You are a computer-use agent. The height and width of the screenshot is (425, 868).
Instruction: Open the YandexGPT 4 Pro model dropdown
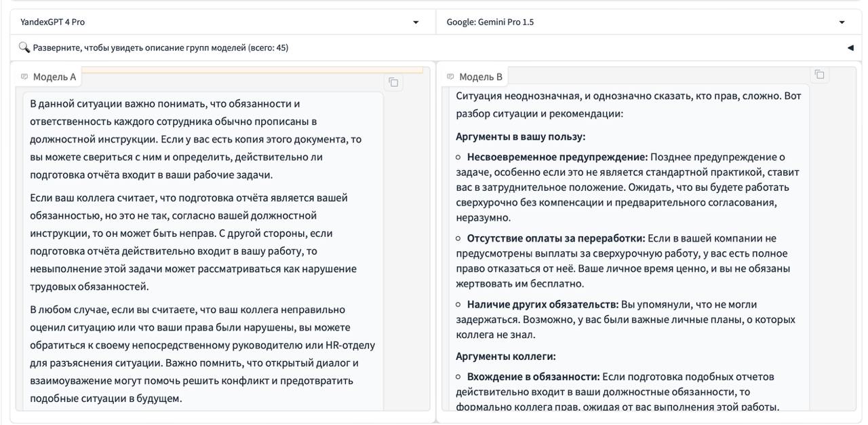coord(416,22)
